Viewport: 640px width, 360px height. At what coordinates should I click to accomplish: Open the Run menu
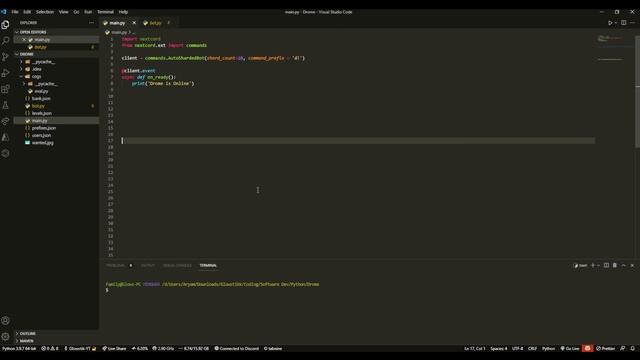point(88,12)
